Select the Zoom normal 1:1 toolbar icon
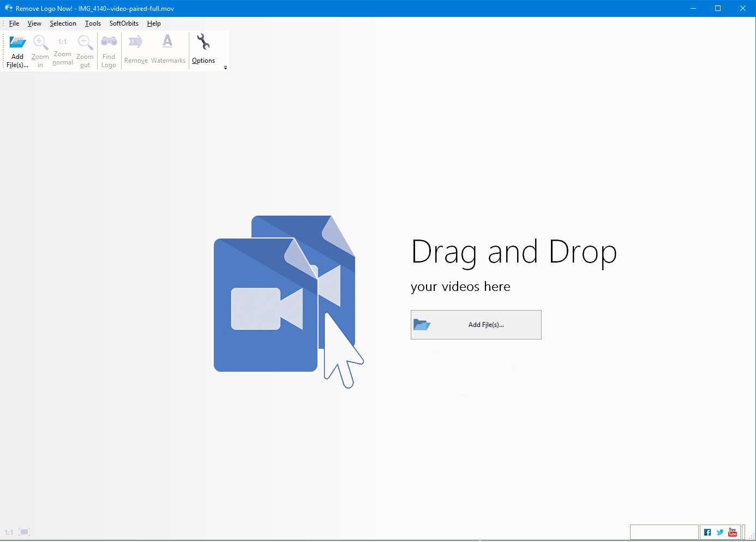This screenshot has height=542, width=756. (62, 42)
